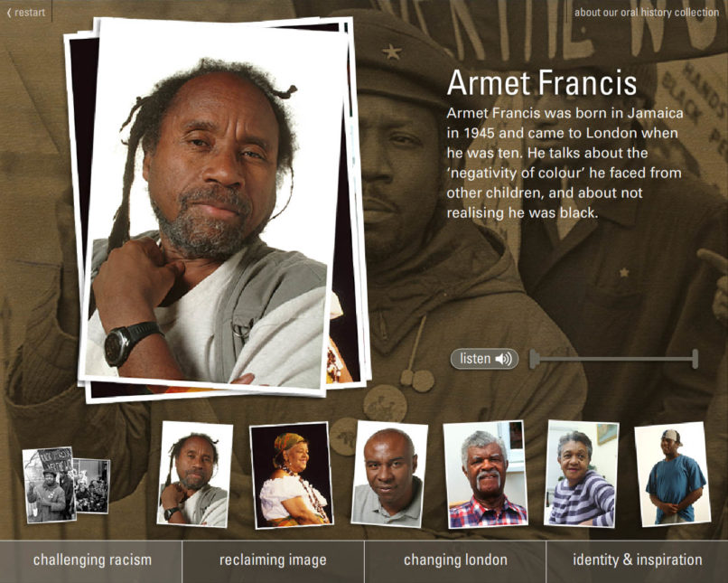Click the audio progress slider track

(x=615, y=359)
